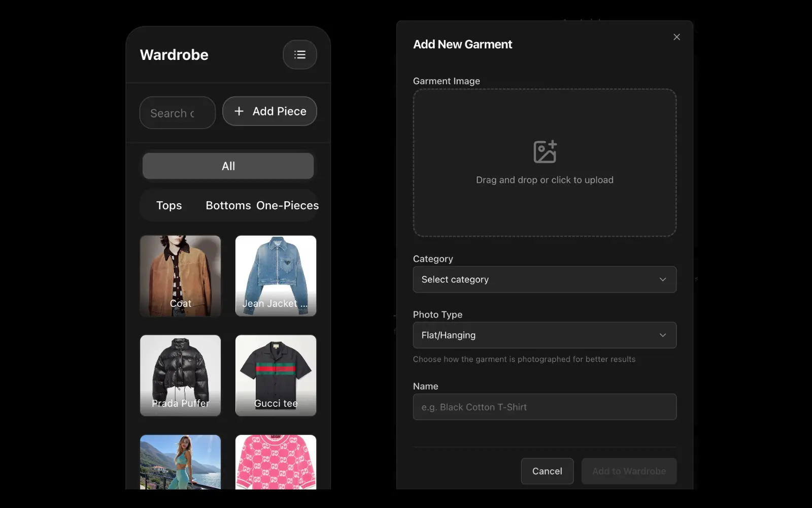Click the image upload icon in Garment Image
Image resolution: width=812 pixels, height=508 pixels.
[544, 150]
